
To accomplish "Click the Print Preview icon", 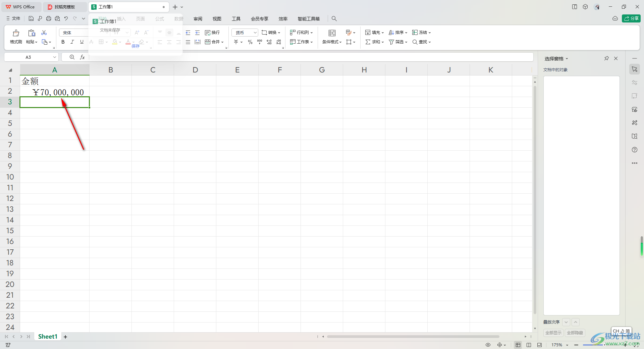I will [57, 18].
